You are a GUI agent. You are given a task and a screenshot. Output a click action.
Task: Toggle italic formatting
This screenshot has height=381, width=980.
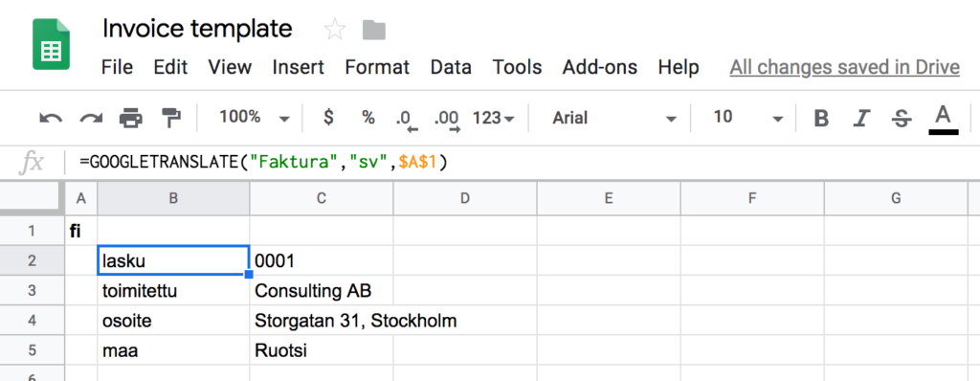pyautogui.click(x=862, y=118)
